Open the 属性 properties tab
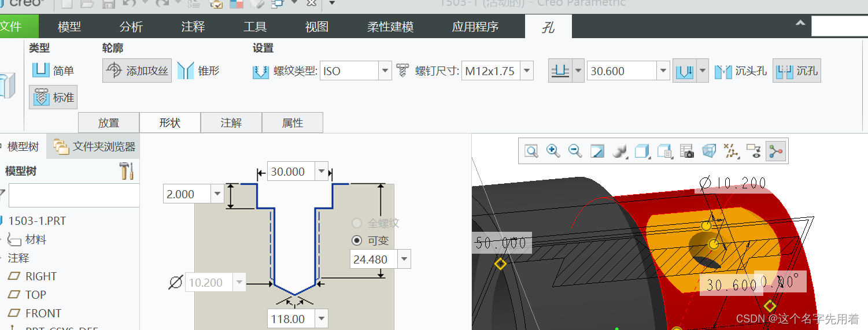 293,123
